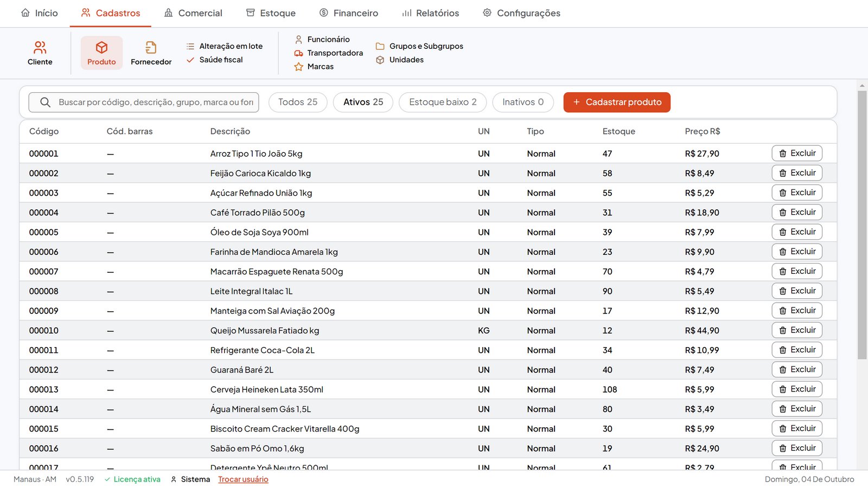Open the Relatórios tab
This screenshot has height=488, width=868.
pos(430,13)
